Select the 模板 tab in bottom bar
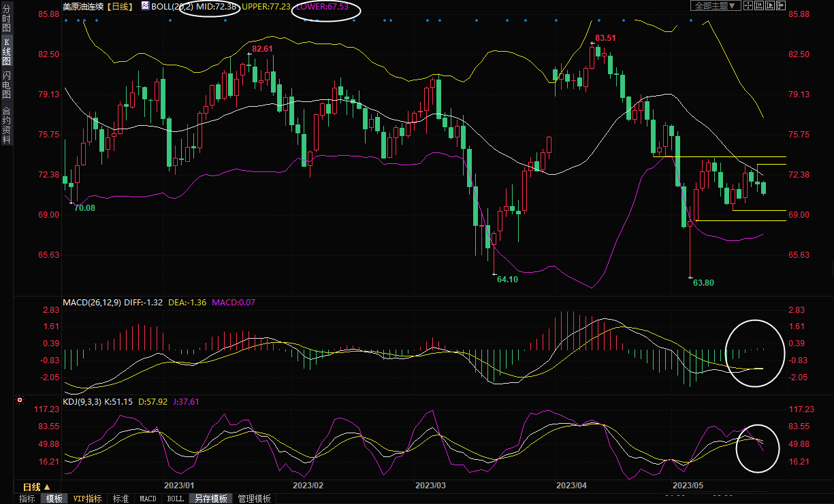The image size is (834, 504). point(54,499)
